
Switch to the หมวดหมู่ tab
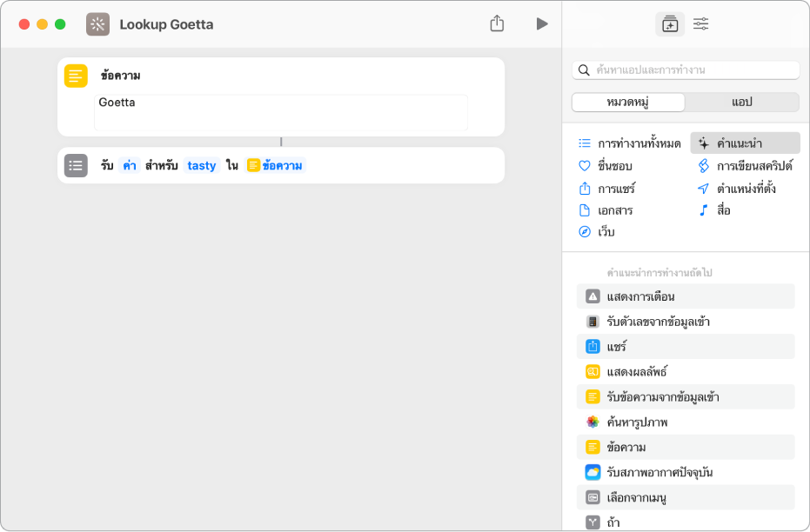pyautogui.click(x=628, y=102)
